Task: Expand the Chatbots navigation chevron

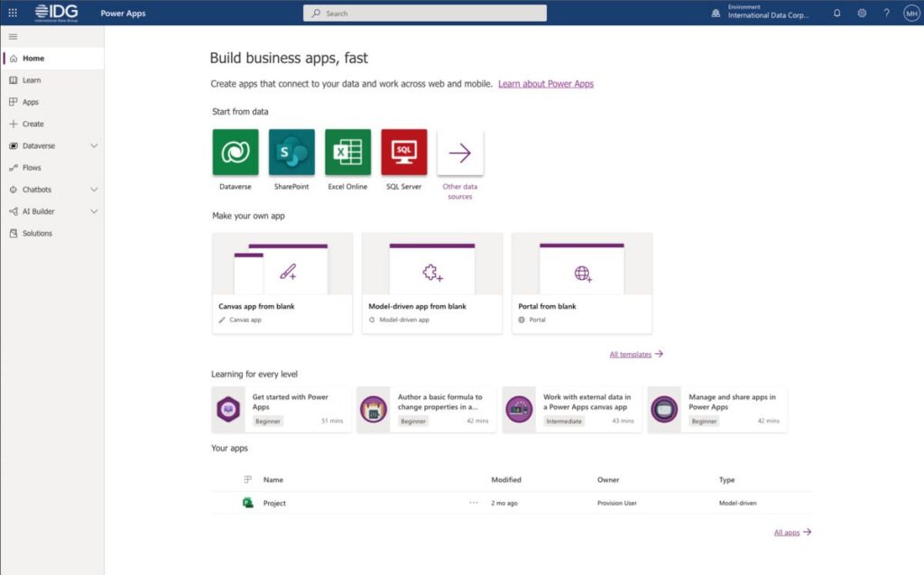Action: 94,190
